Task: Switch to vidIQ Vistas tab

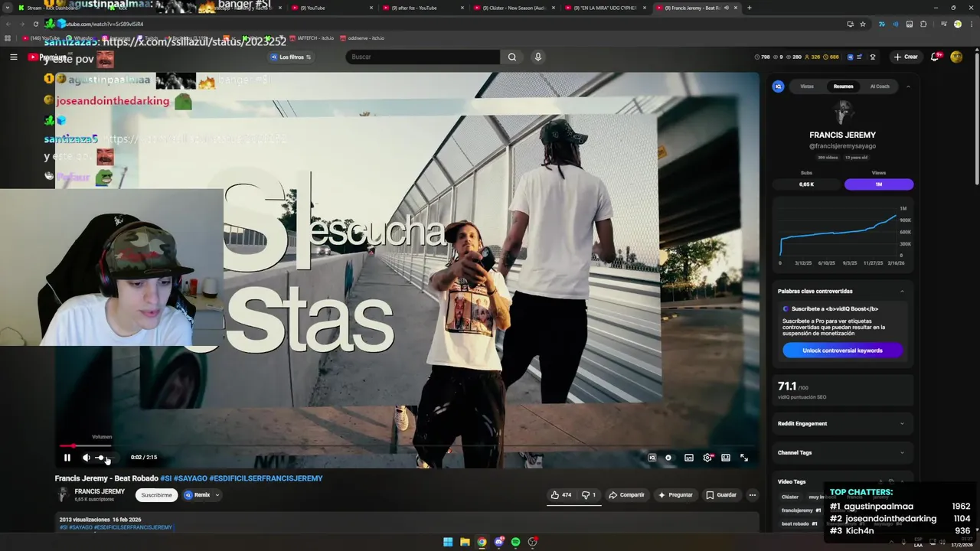Action: click(807, 86)
